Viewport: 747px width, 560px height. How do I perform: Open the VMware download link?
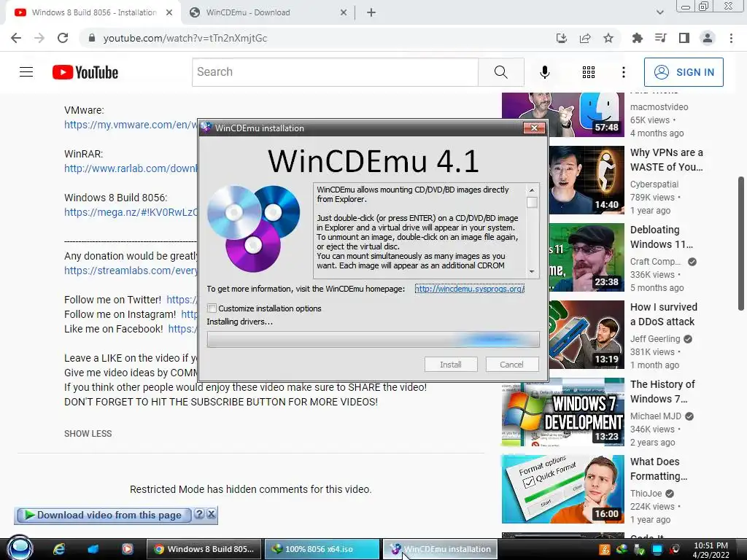(131, 125)
